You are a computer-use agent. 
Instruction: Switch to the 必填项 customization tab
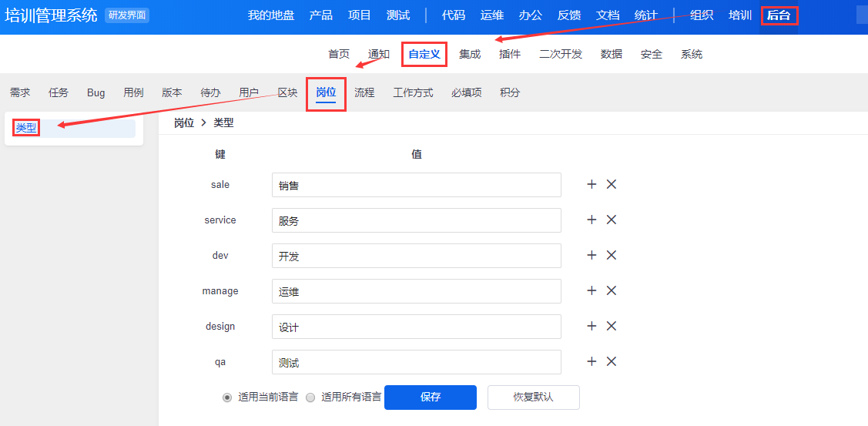click(x=466, y=92)
